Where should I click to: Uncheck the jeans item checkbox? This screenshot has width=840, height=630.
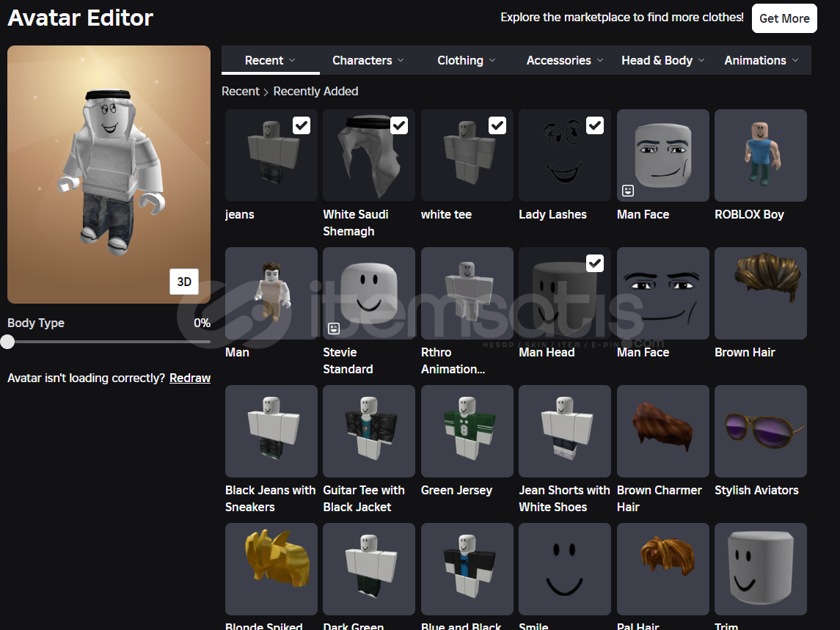tap(302, 126)
